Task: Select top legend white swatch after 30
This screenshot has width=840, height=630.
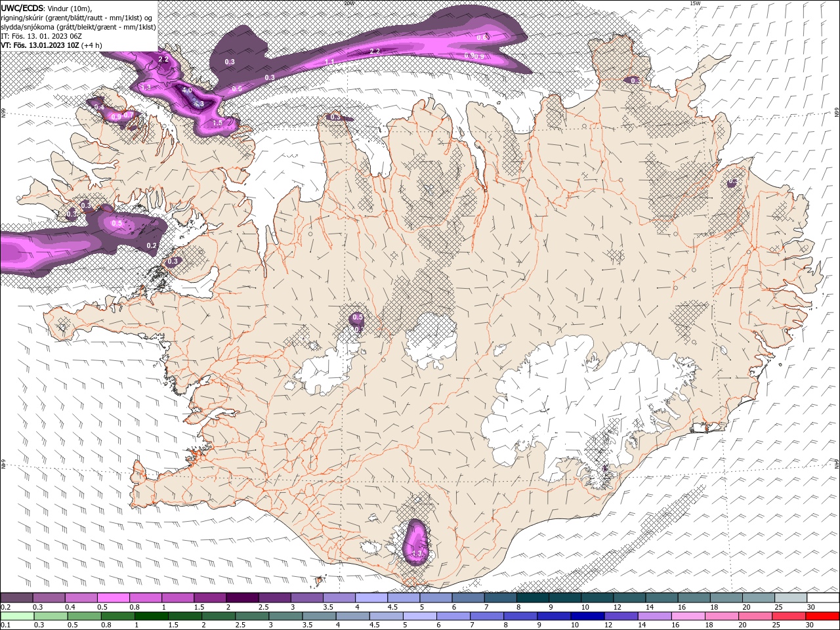Action: (x=823, y=598)
